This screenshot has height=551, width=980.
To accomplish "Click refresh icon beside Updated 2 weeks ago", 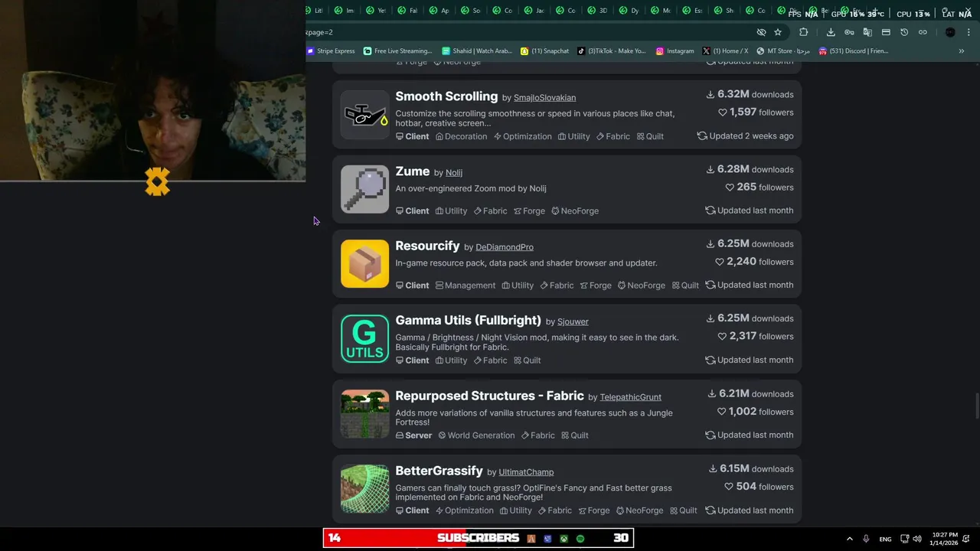I will click(702, 136).
